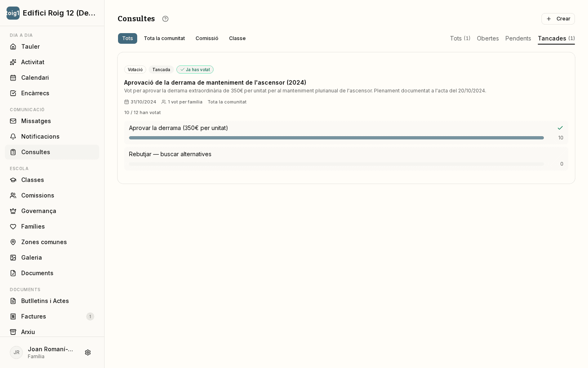Select the Classe filter chip

[237, 38]
